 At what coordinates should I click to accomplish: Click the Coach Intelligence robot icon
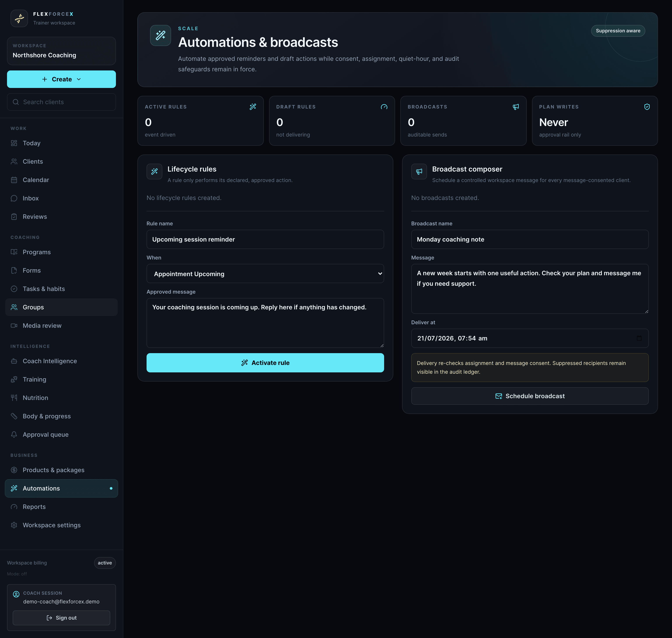(14, 361)
